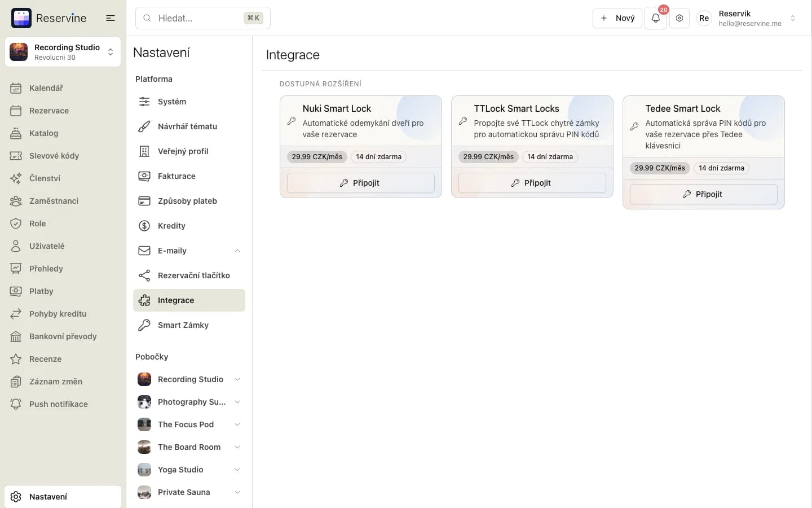Click the Photography Su... branch thumbnail
The image size is (812, 508).
coord(144,402)
